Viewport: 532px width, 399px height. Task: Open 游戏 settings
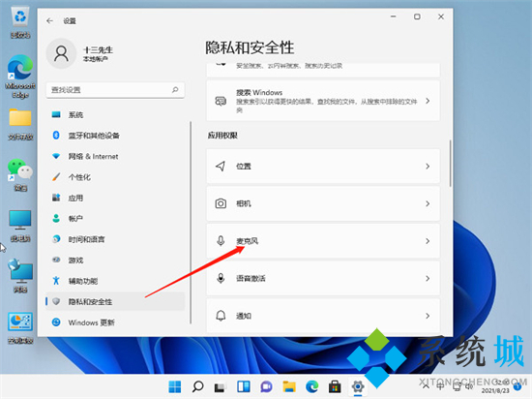coord(115,261)
